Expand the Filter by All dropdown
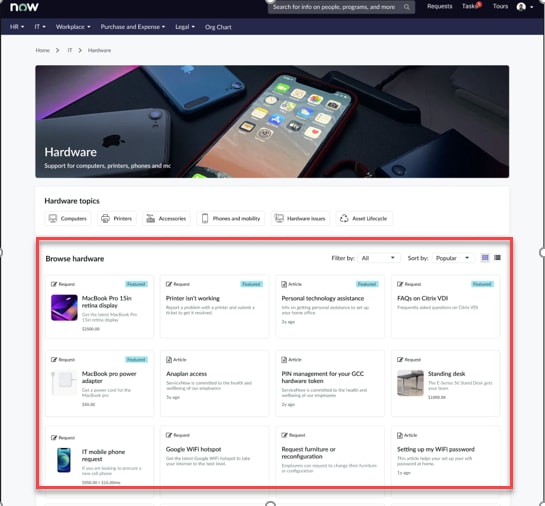The image size is (545, 506). pyautogui.click(x=379, y=258)
